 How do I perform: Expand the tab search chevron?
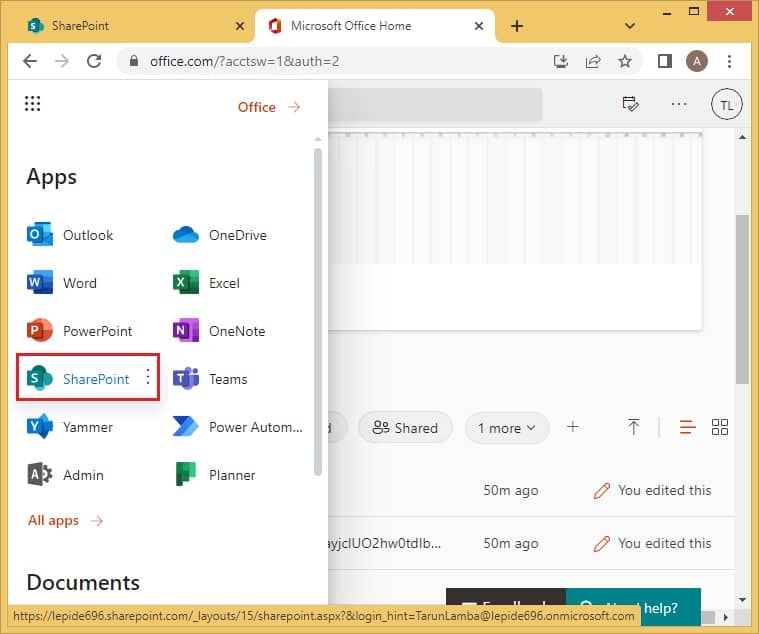point(629,26)
